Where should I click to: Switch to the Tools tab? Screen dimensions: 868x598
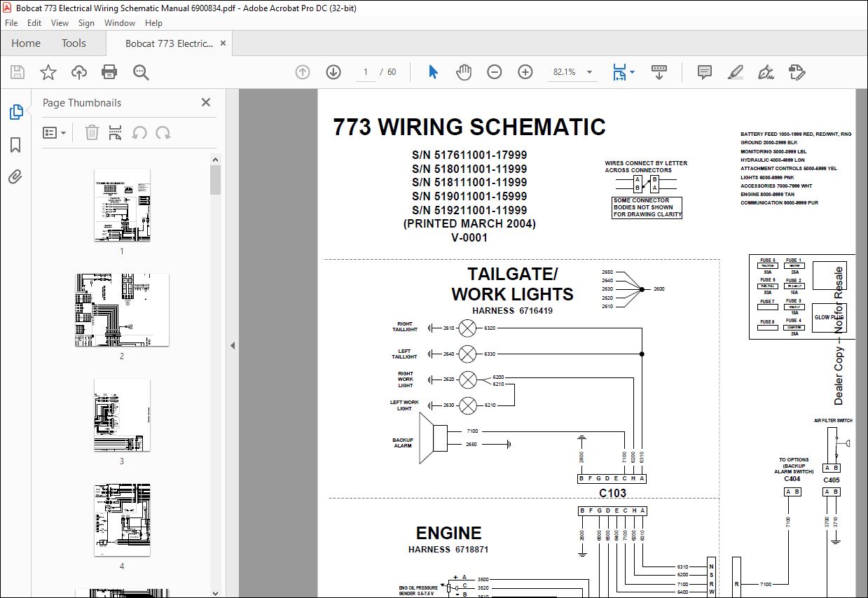(74, 43)
